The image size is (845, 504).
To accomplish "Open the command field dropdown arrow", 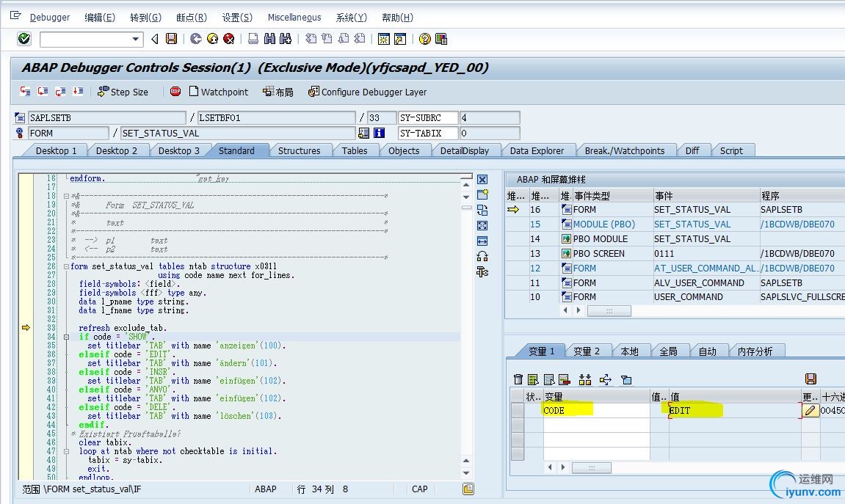I will point(136,40).
